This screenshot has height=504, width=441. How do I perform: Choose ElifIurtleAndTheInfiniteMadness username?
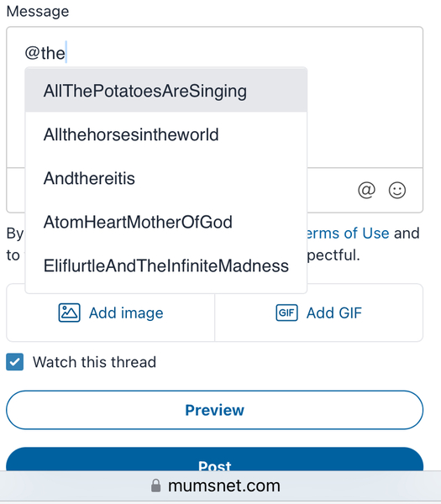tap(166, 265)
